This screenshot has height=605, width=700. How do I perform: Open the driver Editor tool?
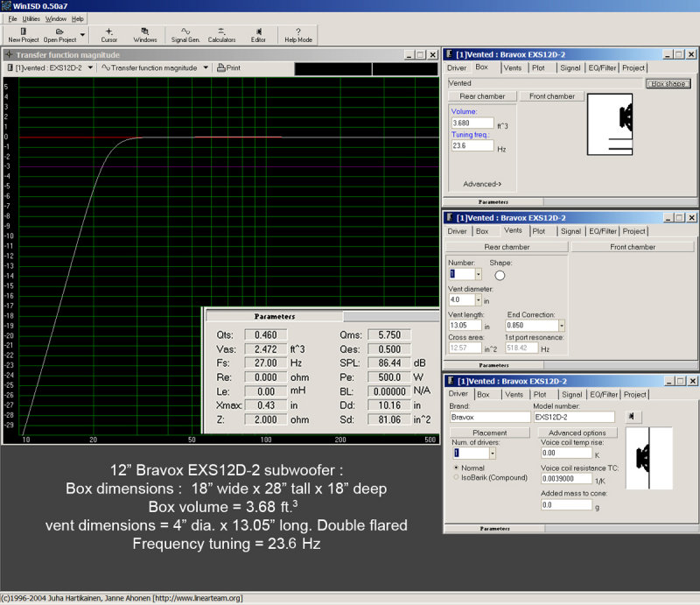[x=258, y=35]
